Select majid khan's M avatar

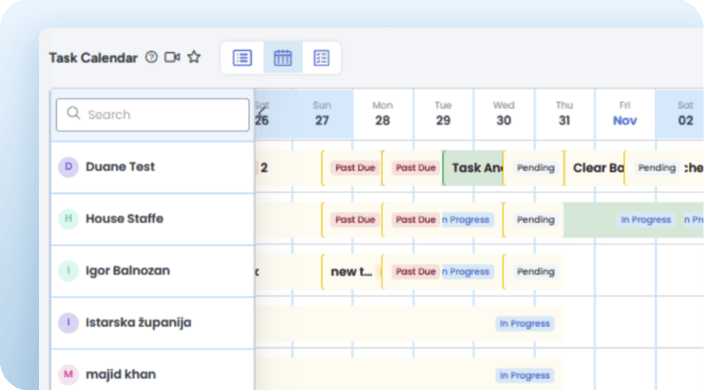coord(68,375)
